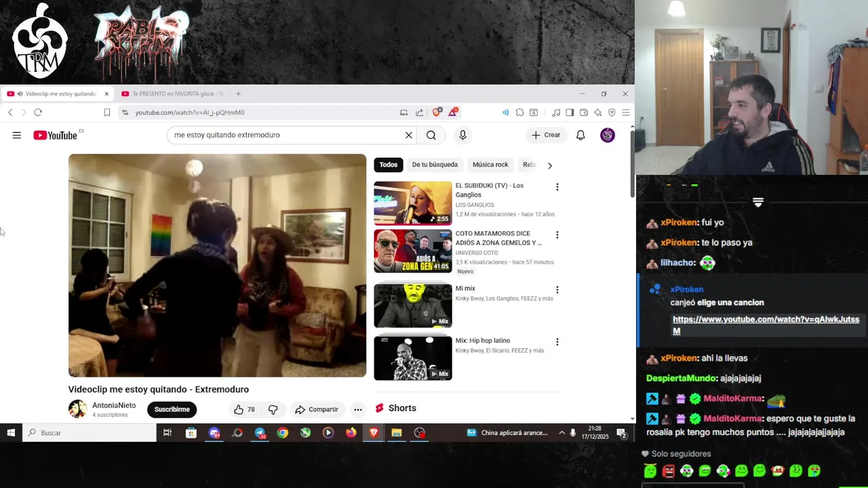This screenshot has height=488, width=868.
Task: Click the YouTube search magnifier button
Action: pyautogui.click(x=431, y=135)
